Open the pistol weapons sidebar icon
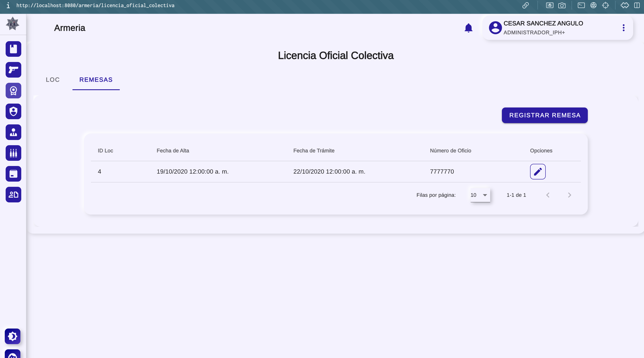 [13, 70]
